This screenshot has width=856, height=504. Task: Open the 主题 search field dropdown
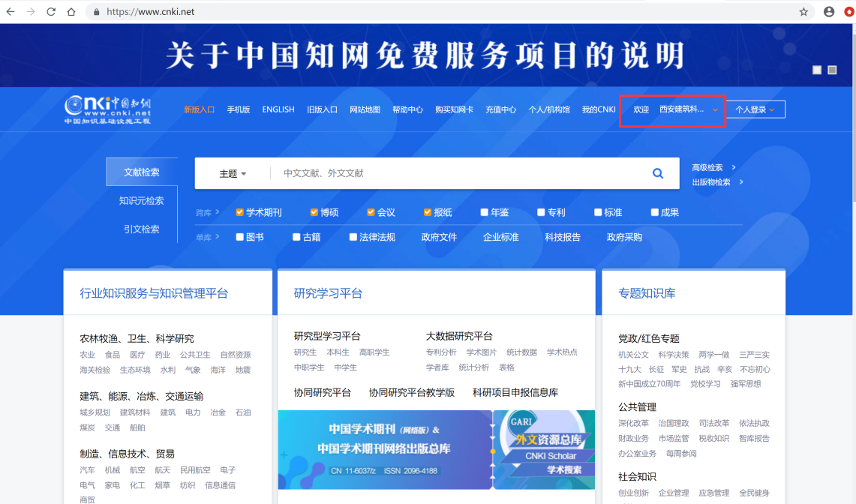pyautogui.click(x=233, y=173)
